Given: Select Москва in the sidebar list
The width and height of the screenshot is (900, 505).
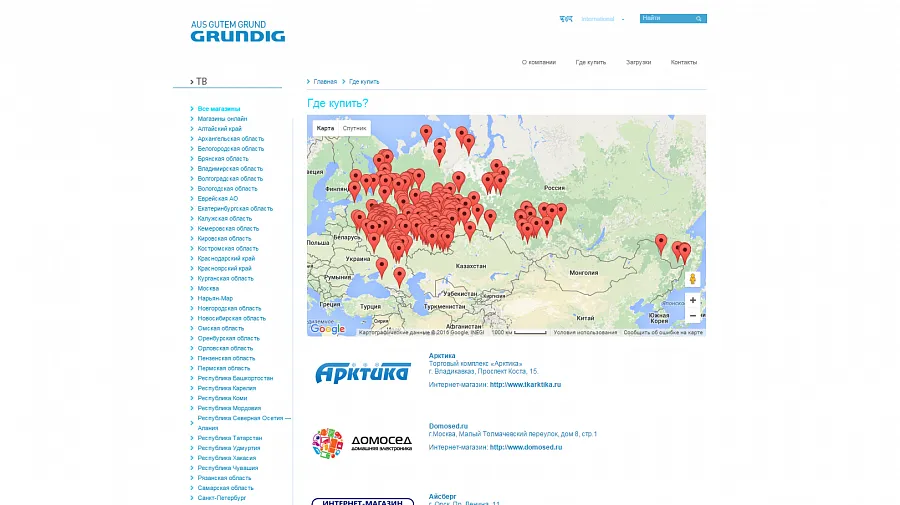Looking at the screenshot, I should click(208, 288).
